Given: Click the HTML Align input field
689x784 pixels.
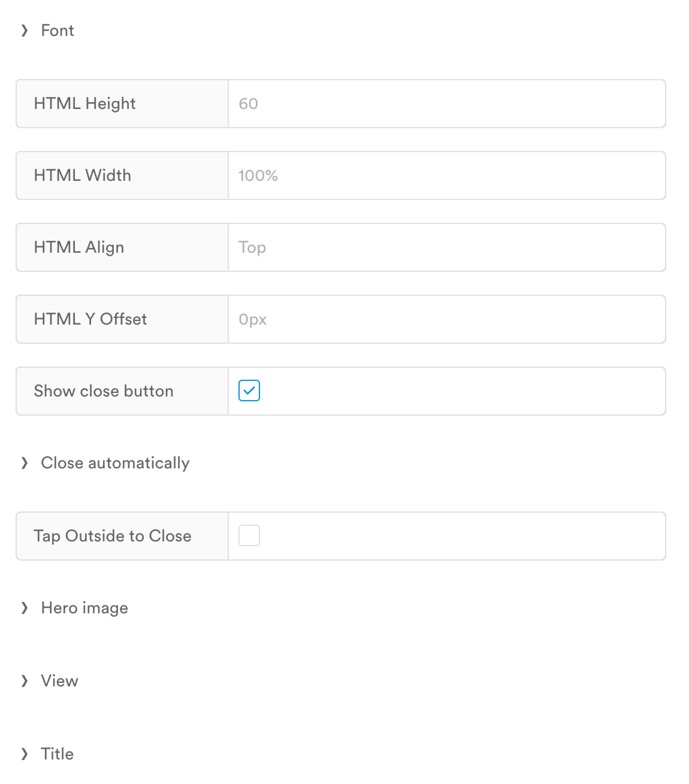Looking at the screenshot, I should point(446,247).
